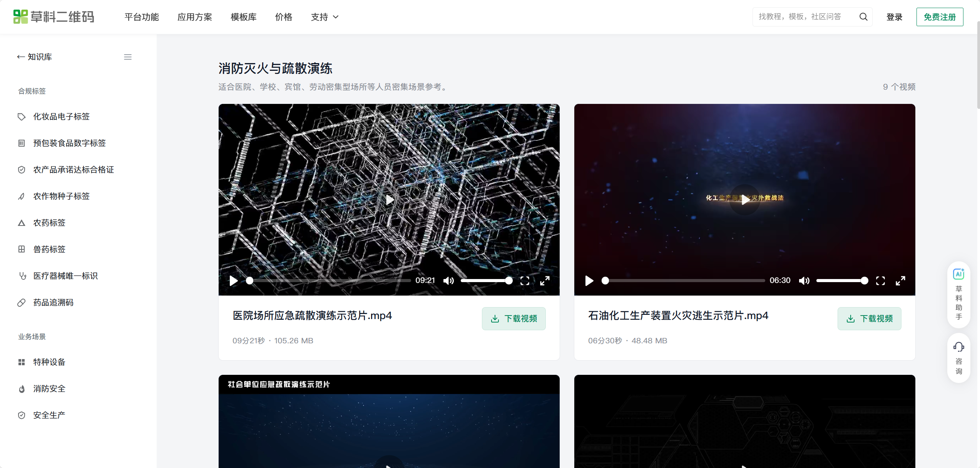Download 石油化工生产装置火灾逃生示范片.mp4
Screen dimensions: 980x468
tap(869, 318)
